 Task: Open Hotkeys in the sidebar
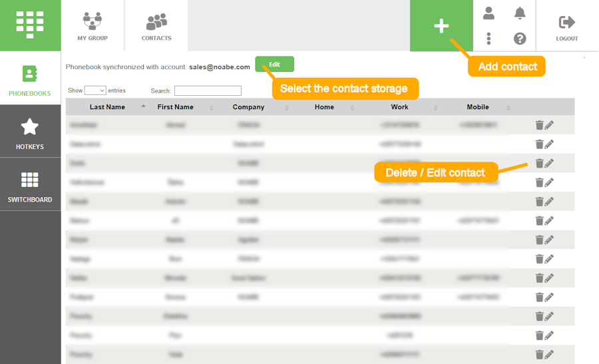(30, 132)
